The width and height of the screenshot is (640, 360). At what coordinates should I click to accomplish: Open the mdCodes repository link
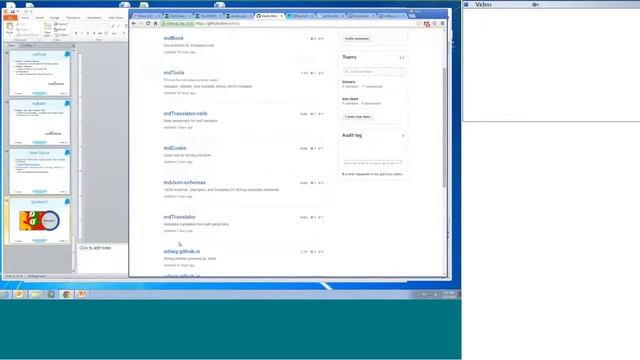point(175,148)
